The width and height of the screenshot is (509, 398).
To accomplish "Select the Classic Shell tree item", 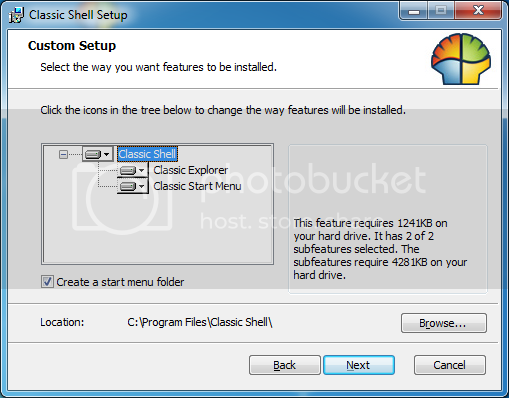I will [147, 154].
